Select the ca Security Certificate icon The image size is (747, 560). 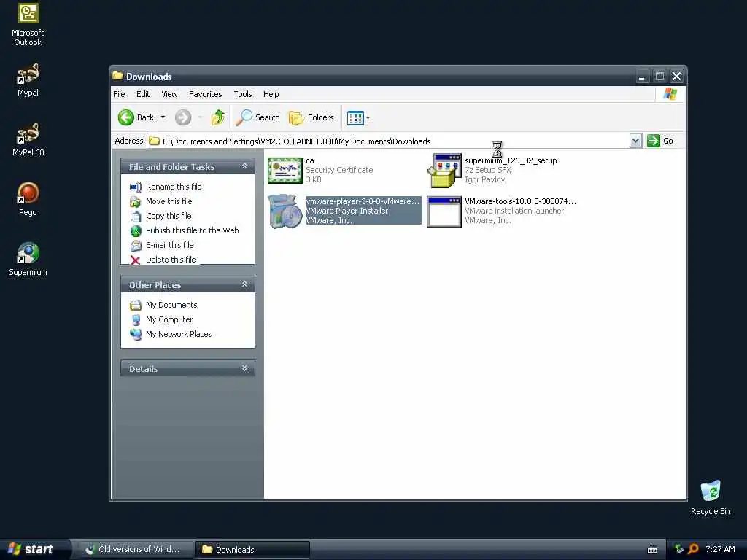[x=285, y=170]
